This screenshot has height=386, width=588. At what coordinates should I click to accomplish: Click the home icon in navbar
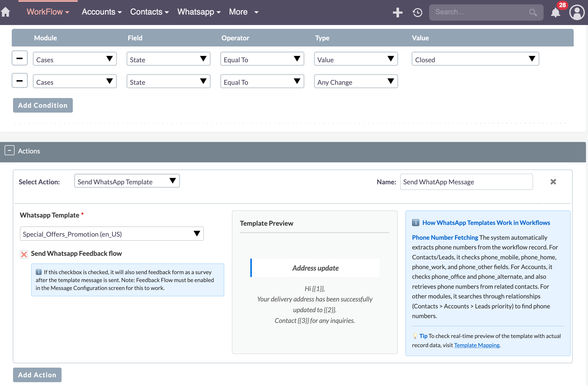click(6, 12)
